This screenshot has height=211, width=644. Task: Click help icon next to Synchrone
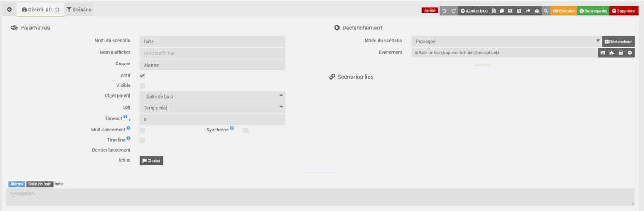pos(232,128)
